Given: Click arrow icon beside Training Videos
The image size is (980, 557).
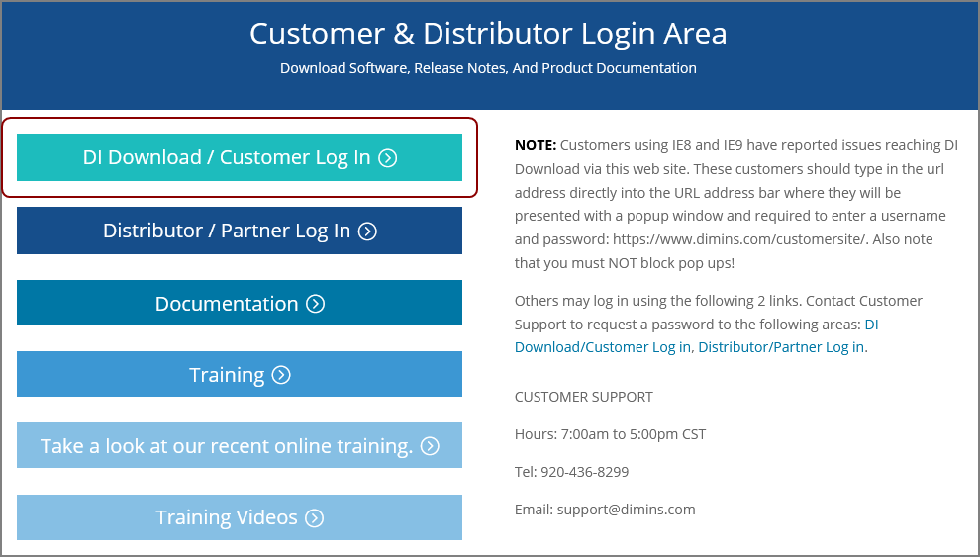Looking at the screenshot, I should 315,517.
